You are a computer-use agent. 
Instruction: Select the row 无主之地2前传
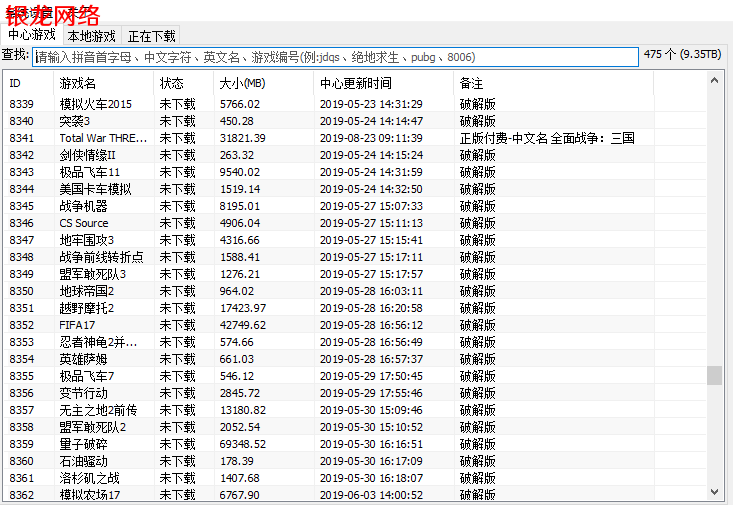pyautogui.click(x=354, y=410)
